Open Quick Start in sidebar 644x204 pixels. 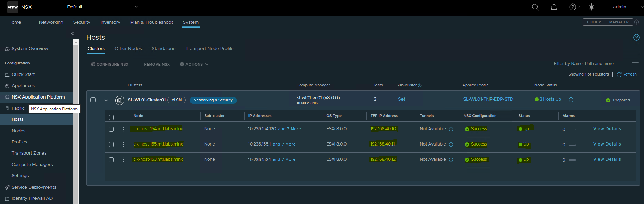(x=23, y=74)
